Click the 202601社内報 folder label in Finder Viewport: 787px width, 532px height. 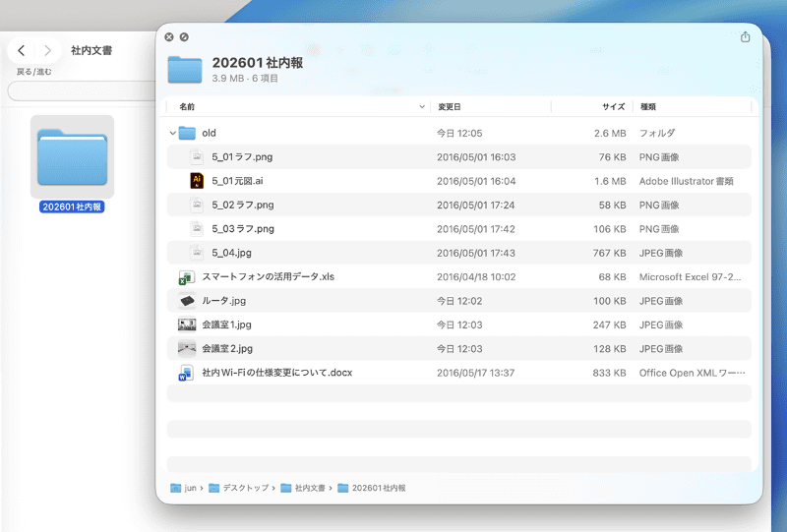click(72, 207)
